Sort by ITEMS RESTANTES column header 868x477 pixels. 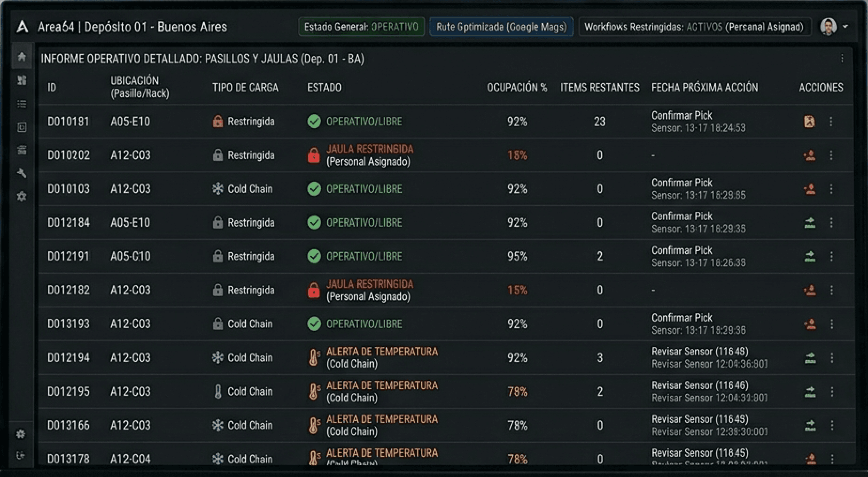599,87
